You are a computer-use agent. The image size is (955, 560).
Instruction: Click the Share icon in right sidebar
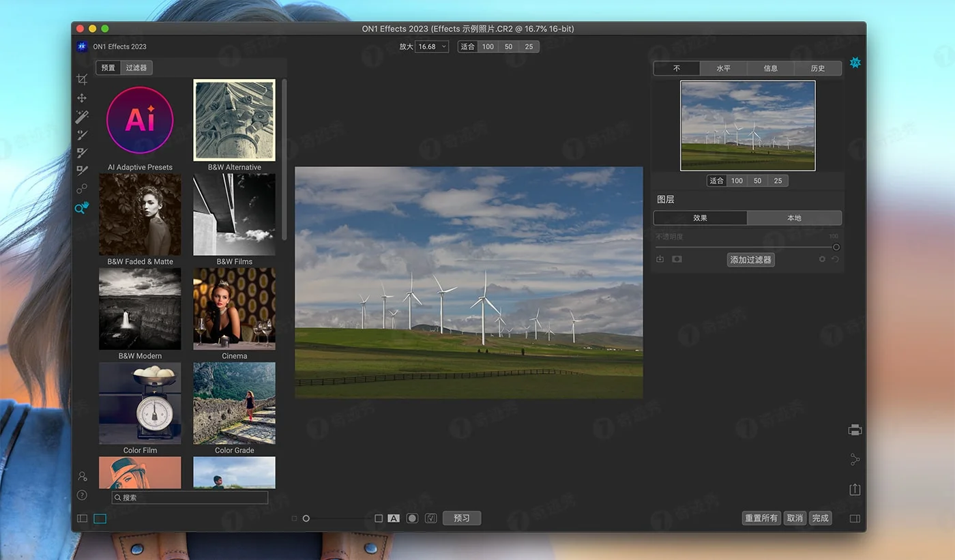pos(855,460)
